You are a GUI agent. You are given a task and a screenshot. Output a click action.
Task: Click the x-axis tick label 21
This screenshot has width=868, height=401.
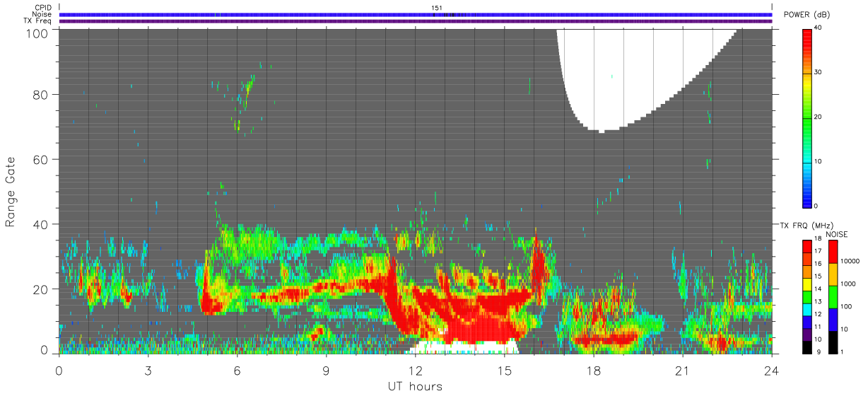pyautogui.click(x=682, y=371)
